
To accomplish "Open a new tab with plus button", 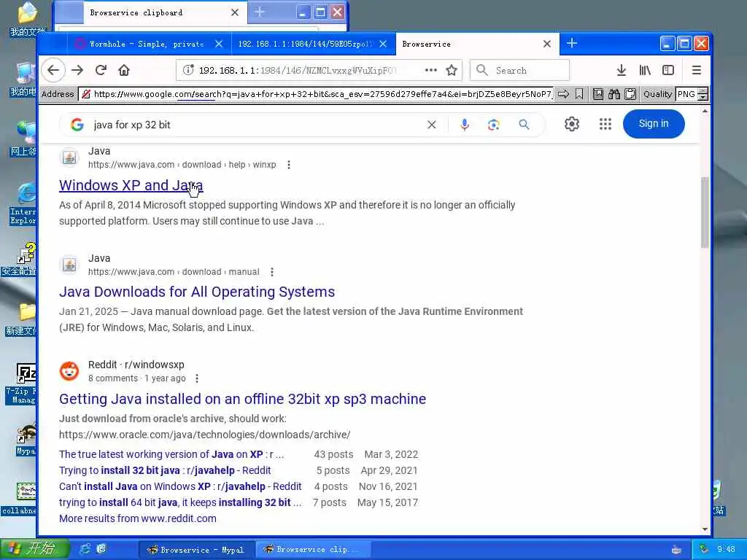I will [x=572, y=43].
